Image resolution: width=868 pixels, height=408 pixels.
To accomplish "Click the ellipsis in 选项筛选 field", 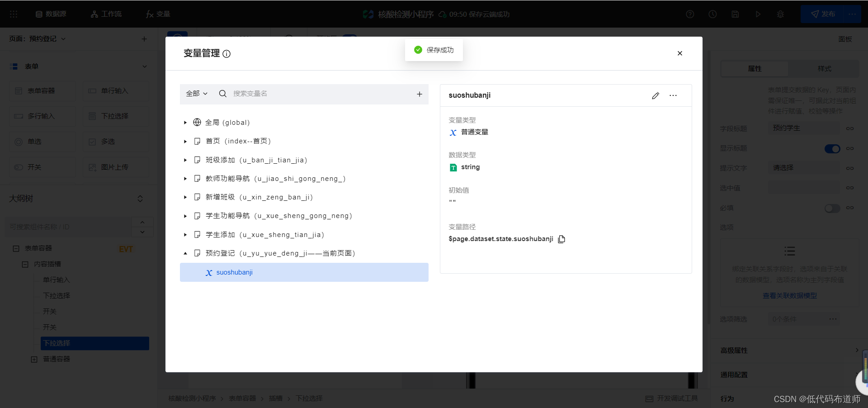I will (x=833, y=319).
